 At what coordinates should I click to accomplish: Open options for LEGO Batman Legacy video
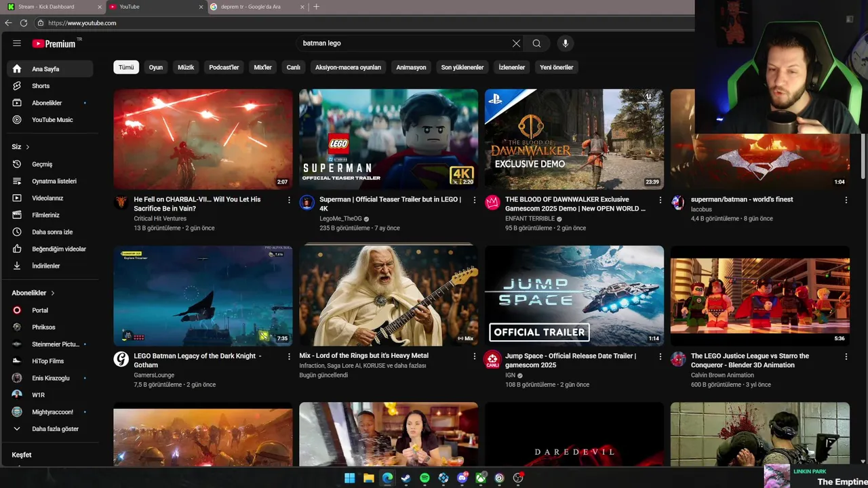click(x=289, y=357)
